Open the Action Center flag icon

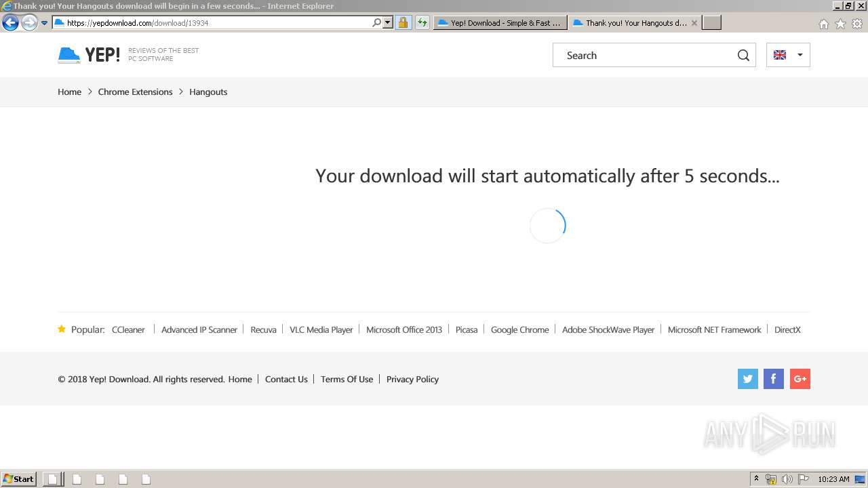pos(804,479)
